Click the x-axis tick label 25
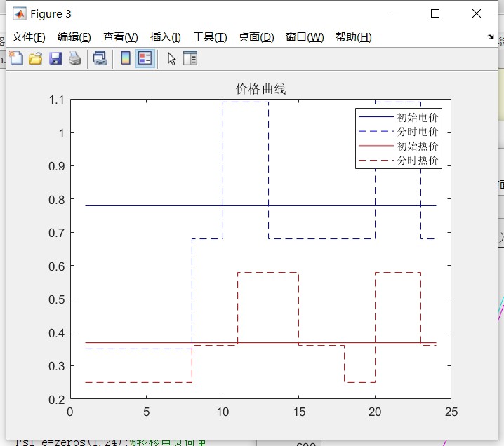This screenshot has height=446, width=504. [451, 412]
